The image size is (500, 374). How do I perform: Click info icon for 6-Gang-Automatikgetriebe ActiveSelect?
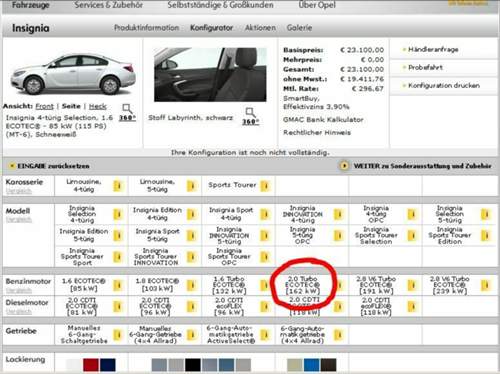tap(265, 334)
